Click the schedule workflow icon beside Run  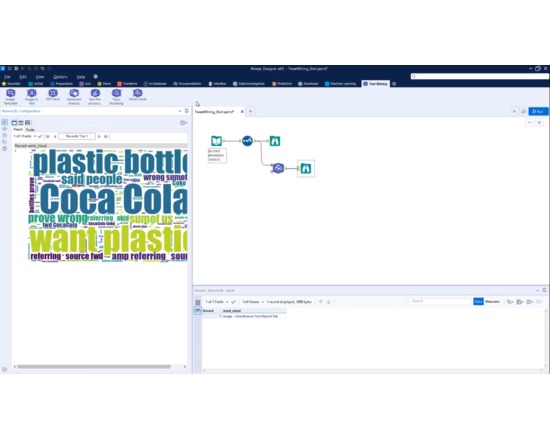[x=523, y=112]
